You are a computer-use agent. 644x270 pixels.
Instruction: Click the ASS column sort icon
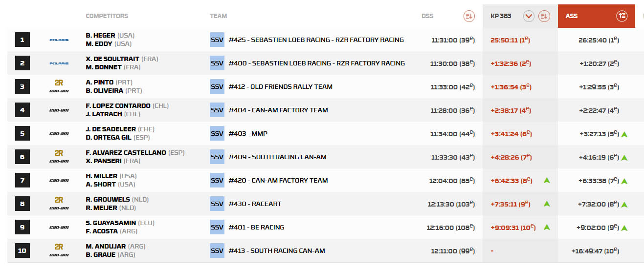[x=622, y=16]
